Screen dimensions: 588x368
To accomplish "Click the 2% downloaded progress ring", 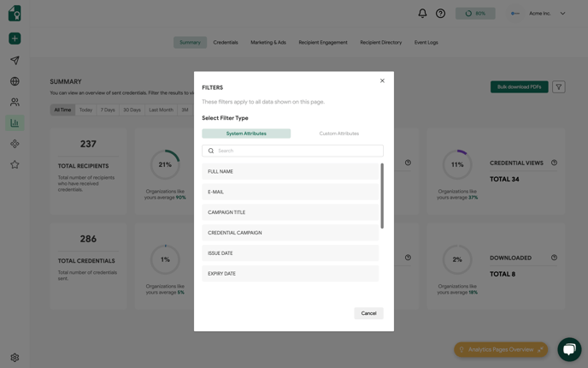I will pos(457,259).
